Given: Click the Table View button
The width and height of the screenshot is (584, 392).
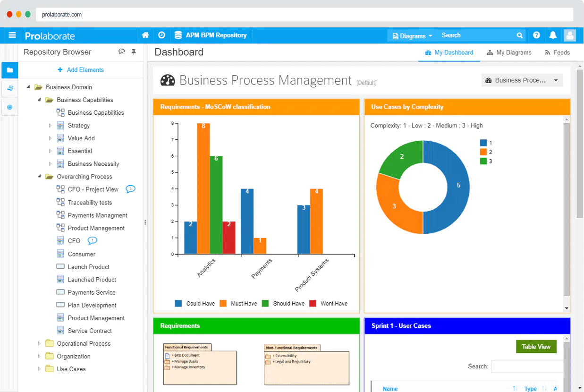Looking at the screenshot, I should 536,347.
